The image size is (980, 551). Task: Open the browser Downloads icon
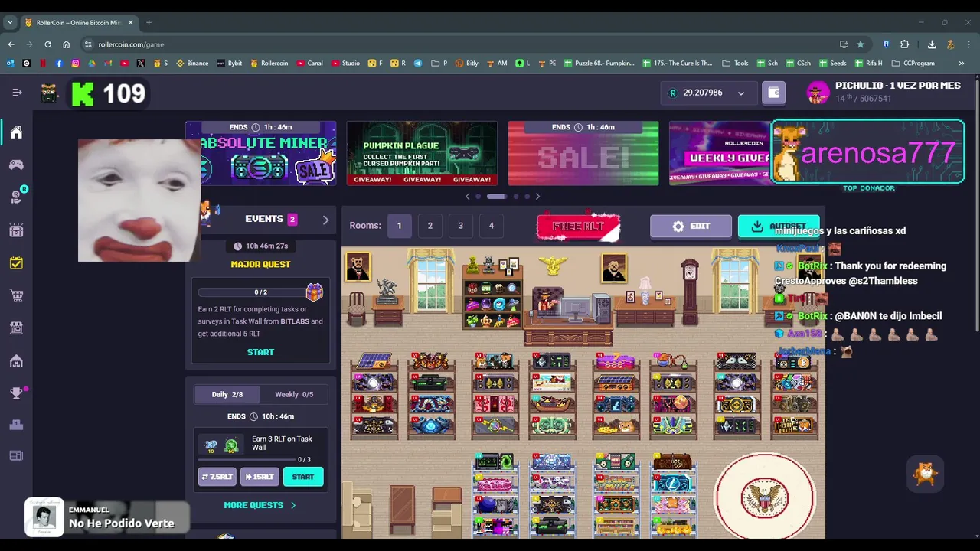coord(932,44)
